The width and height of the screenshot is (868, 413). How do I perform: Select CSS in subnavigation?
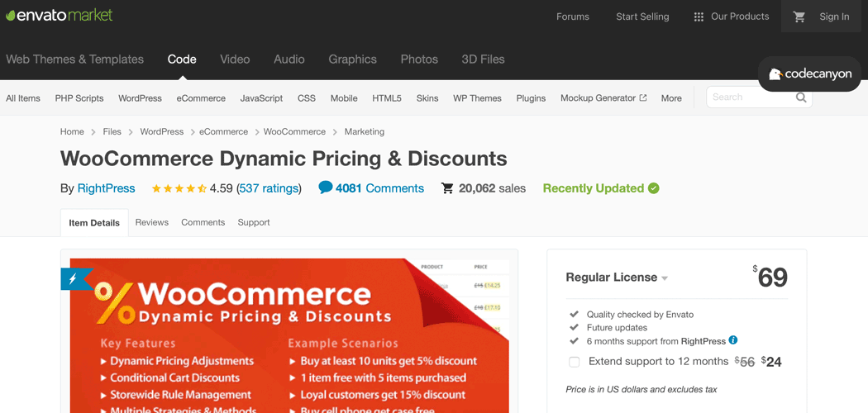pyautogui.click(x=307, y=98)
